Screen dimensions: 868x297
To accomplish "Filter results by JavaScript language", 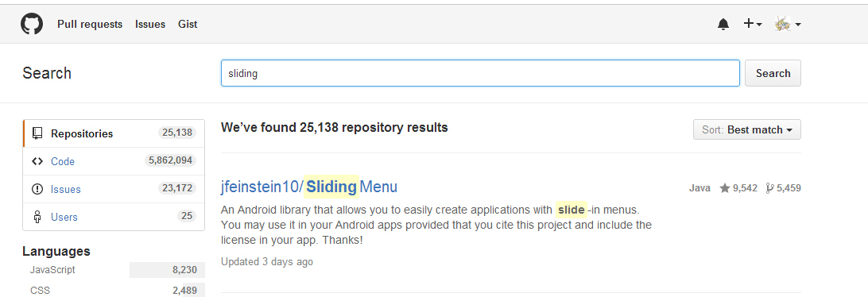I will coord(114,270).
